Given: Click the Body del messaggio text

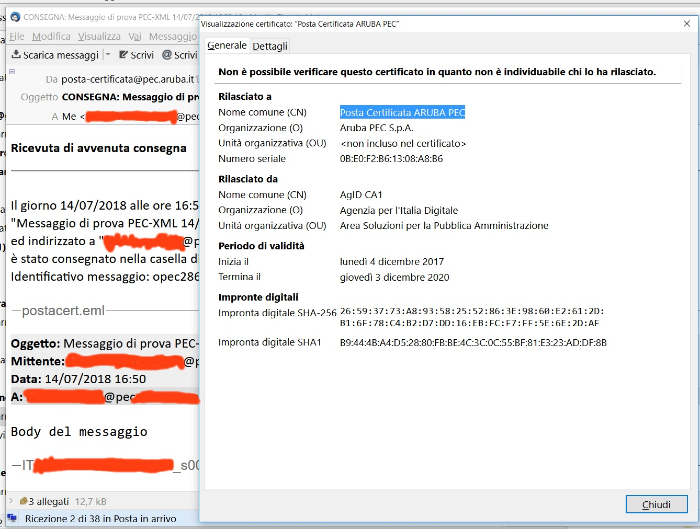Looking at the screenshot, I should point(79,432).
